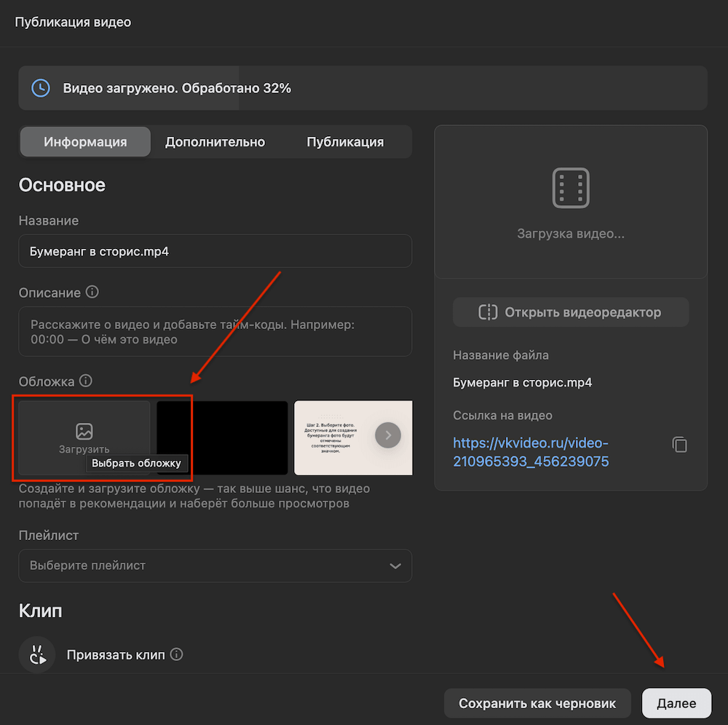This screenshot has width=728, height=725.
Task: Click the film strip icon in video preview
Action: point(571,188)
